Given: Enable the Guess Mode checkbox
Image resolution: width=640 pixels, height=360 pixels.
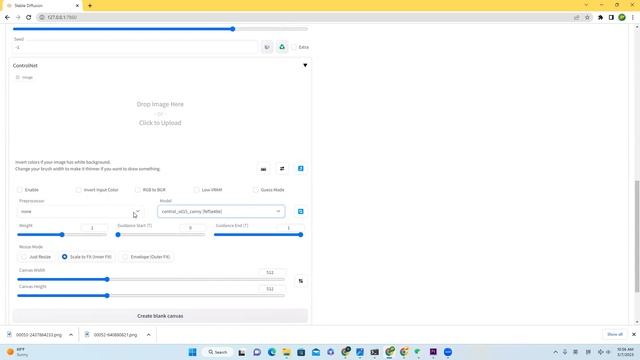Looking at the screenshot, I should tap(256, 190).
